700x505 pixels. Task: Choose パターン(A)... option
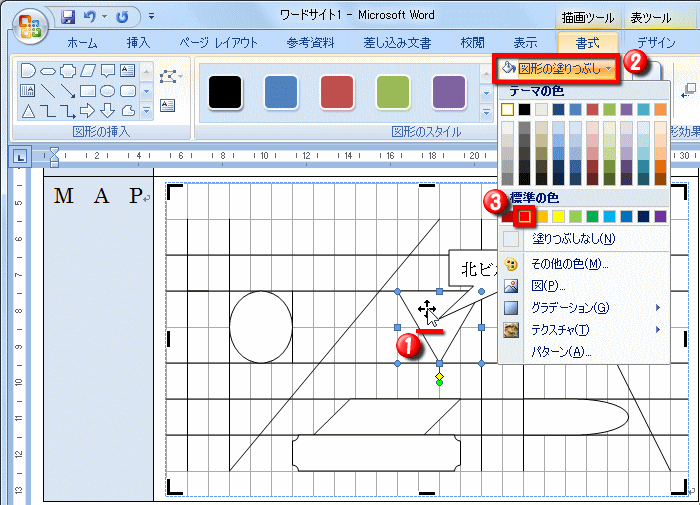(583, 352)
